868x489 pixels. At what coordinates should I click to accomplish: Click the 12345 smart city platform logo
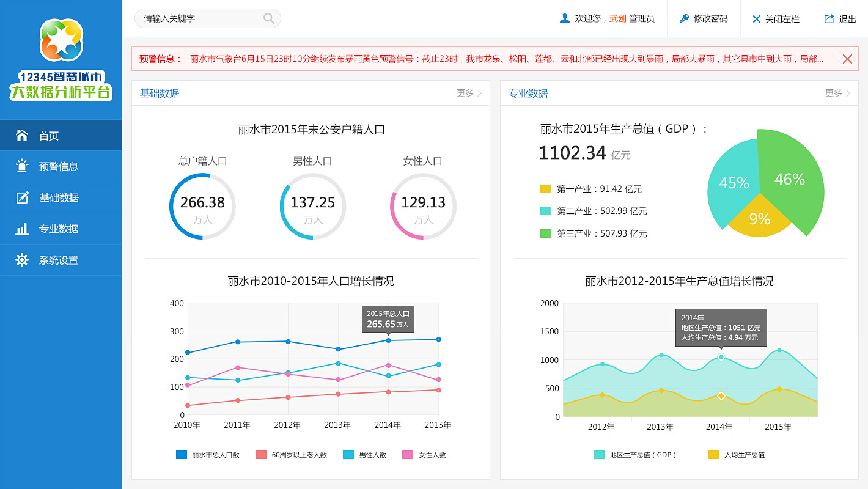click(x=61, y=60)
